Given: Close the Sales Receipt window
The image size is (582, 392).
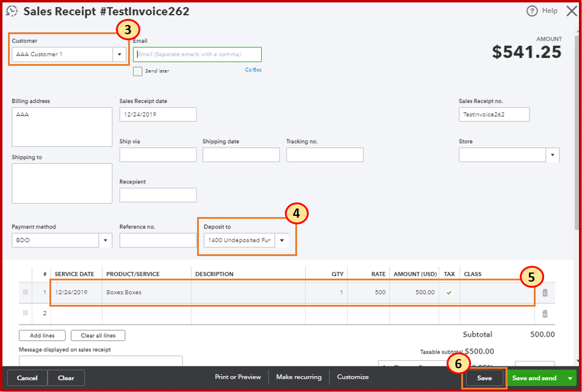Looking at the screenshot, I should (572, 11).
